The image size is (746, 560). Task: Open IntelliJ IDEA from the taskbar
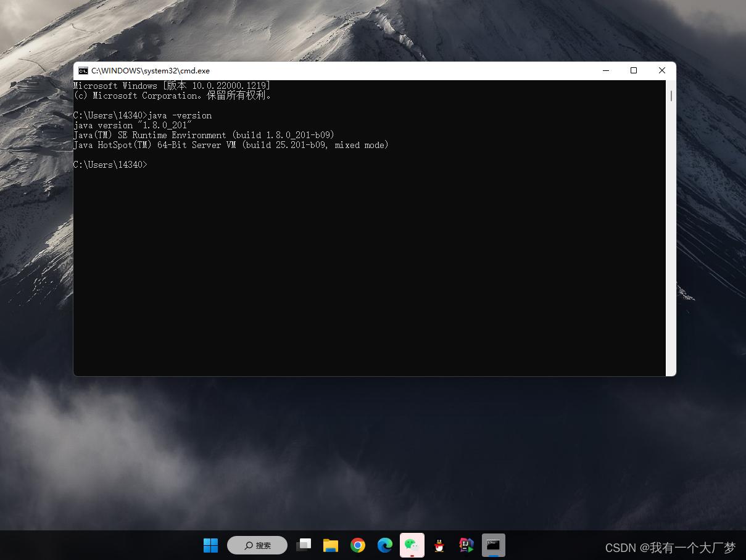pyautogui.click(x=466, y=545)
